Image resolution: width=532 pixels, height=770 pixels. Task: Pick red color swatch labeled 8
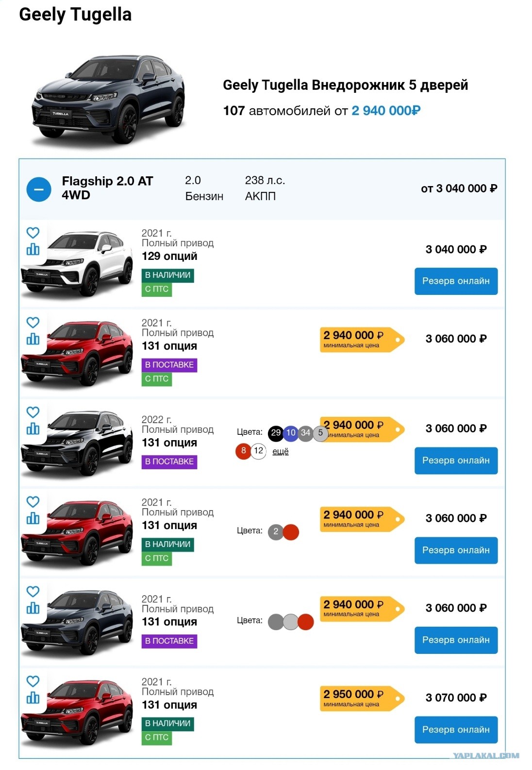(x=243, y=451)
